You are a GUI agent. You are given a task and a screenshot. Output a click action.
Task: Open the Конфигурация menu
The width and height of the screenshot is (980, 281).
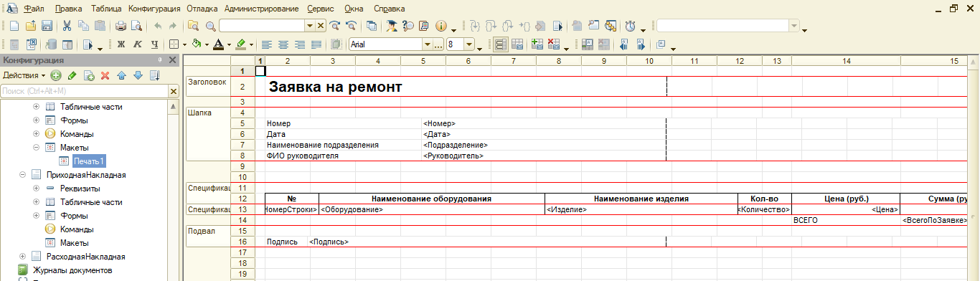(154, 9)
